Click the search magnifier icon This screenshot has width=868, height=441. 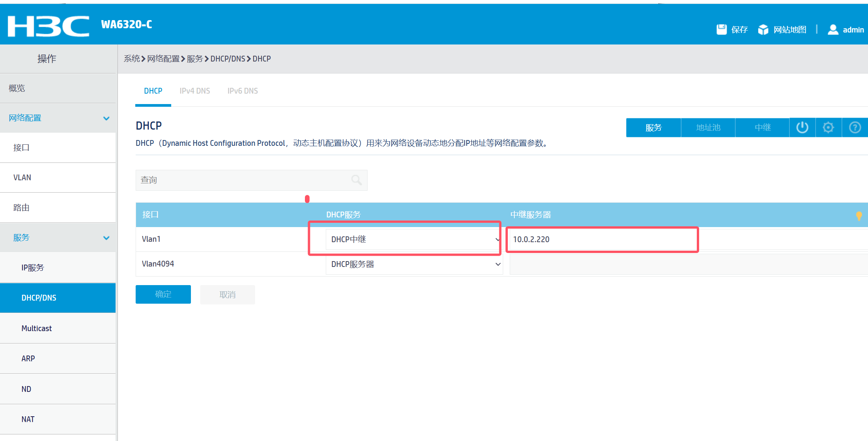click(356, 180)
